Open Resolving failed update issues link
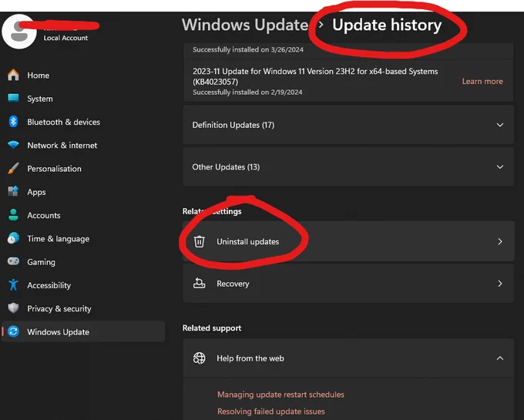This screenshot has height=420, width=524. [271, 412]
